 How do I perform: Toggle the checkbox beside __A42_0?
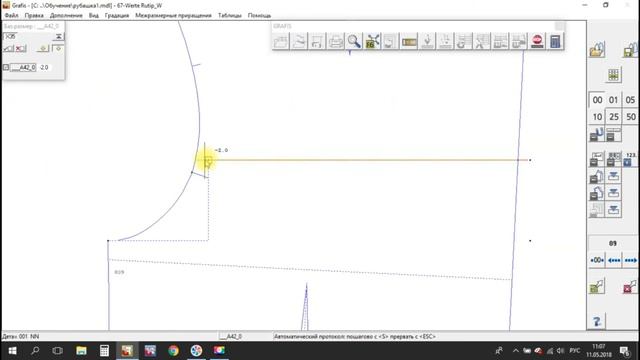tap(6, 67)
